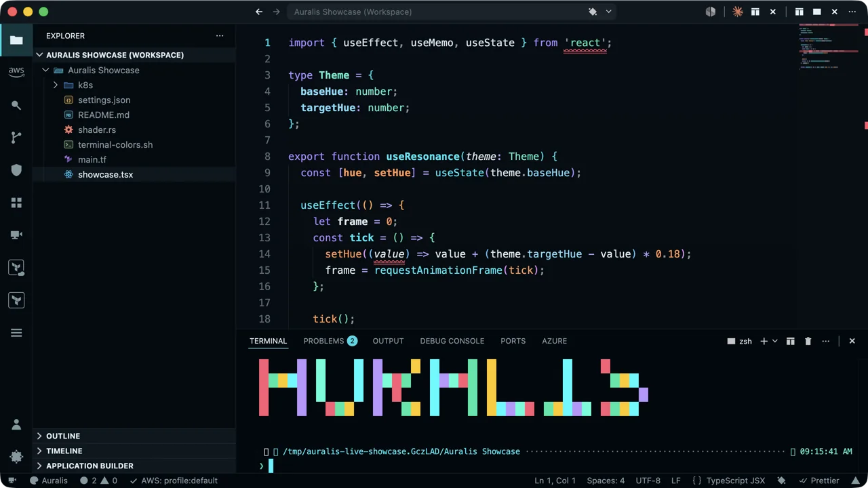The image size is (868, 488).
Task: Open main.tf file
Action: click(134, 159)
